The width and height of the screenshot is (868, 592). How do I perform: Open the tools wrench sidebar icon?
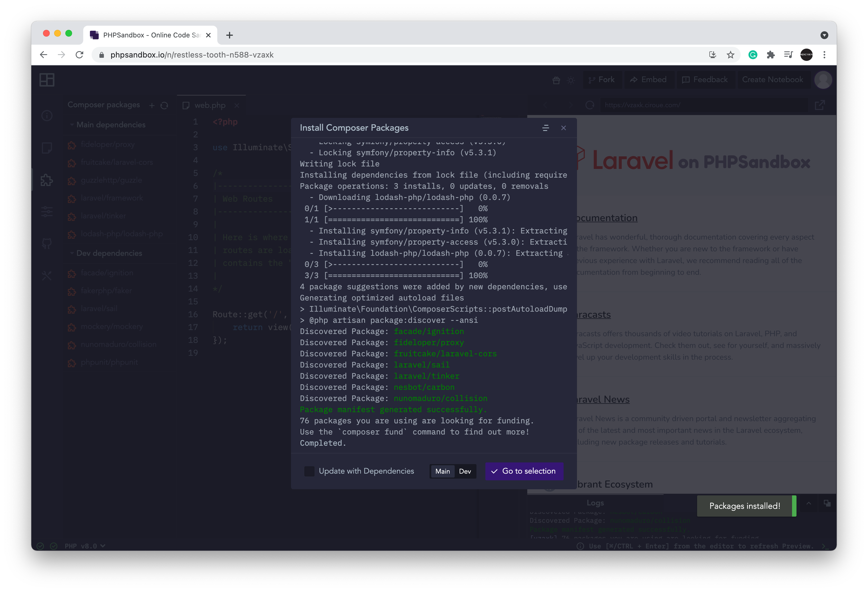[x=47, y=276]
